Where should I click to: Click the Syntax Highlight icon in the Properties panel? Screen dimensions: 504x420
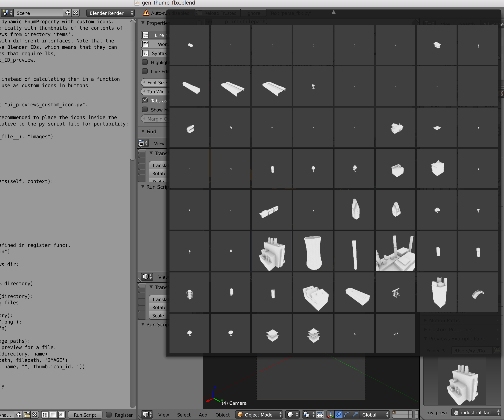145,53
